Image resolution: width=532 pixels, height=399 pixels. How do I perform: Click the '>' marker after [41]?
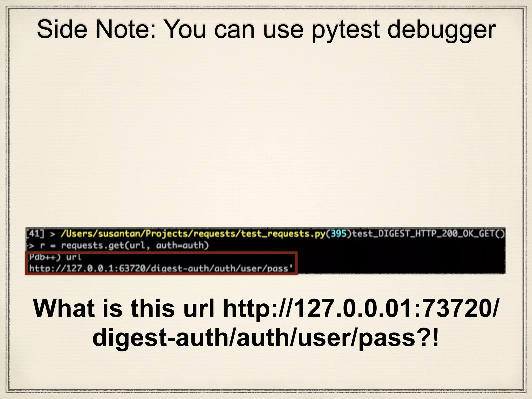53,234
